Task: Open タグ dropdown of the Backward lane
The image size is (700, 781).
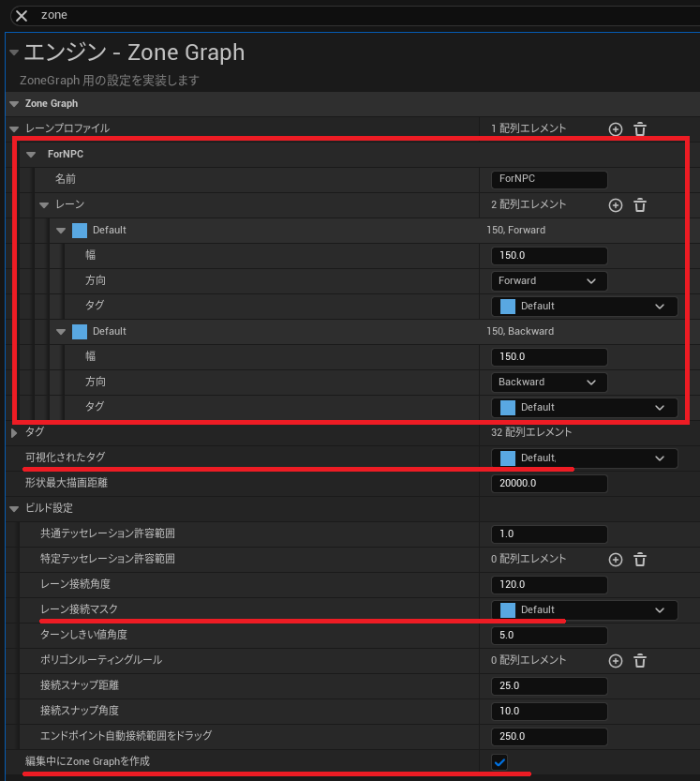Action: tap(585, 408)
